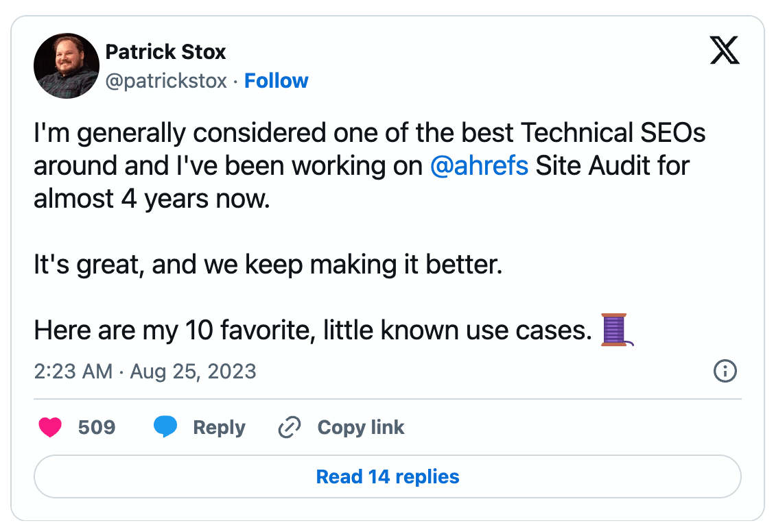Click the tweet info circle icon
The image size is (774, 532).
pyautogui.click(x=725, y=372)
